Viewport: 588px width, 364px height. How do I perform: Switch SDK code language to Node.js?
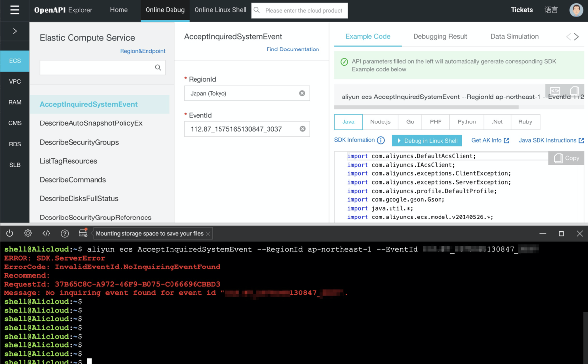point(380,122)
